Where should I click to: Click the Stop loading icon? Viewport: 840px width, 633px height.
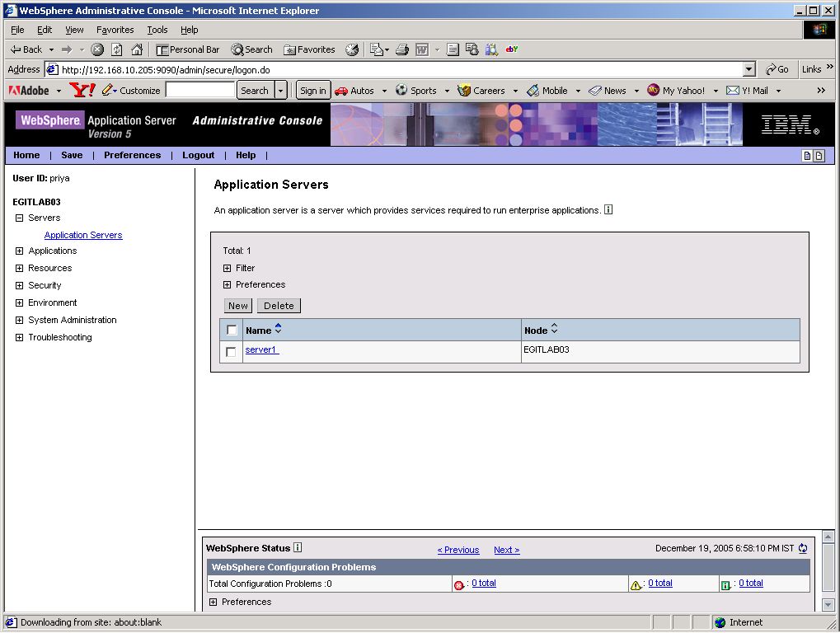97,49
